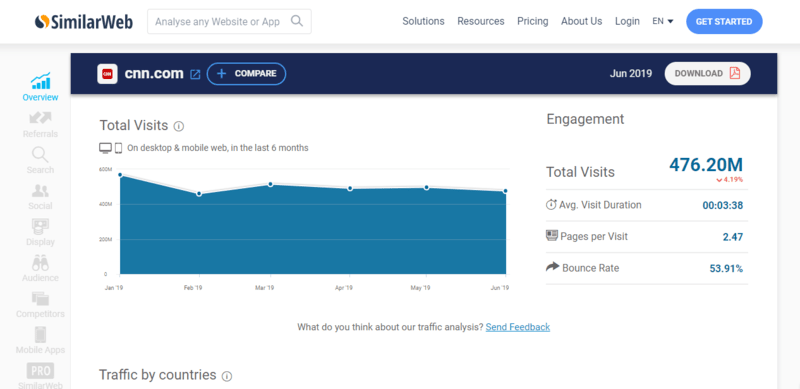The image size is (800, 389).
Task: Show Traffic by countries info icon
Action: point(227,376)
